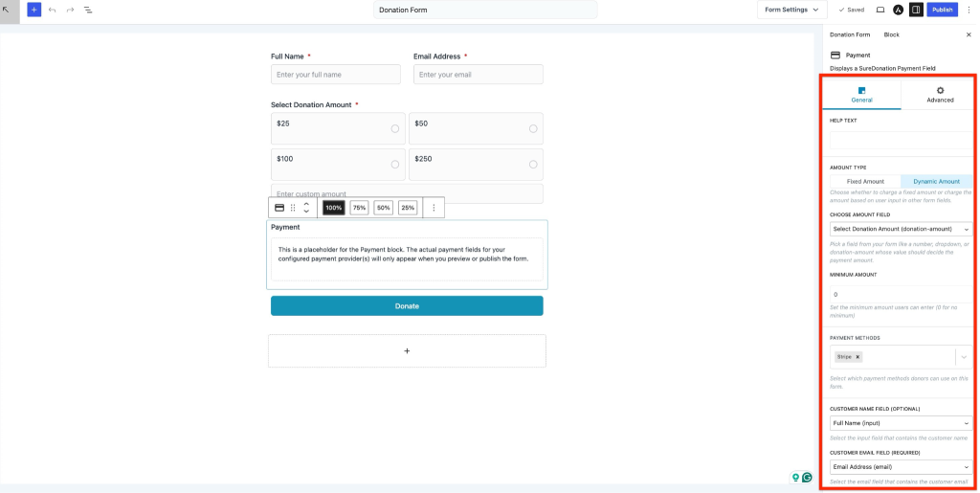Open the Customer Name Field dropdown

tap(901, 423)
